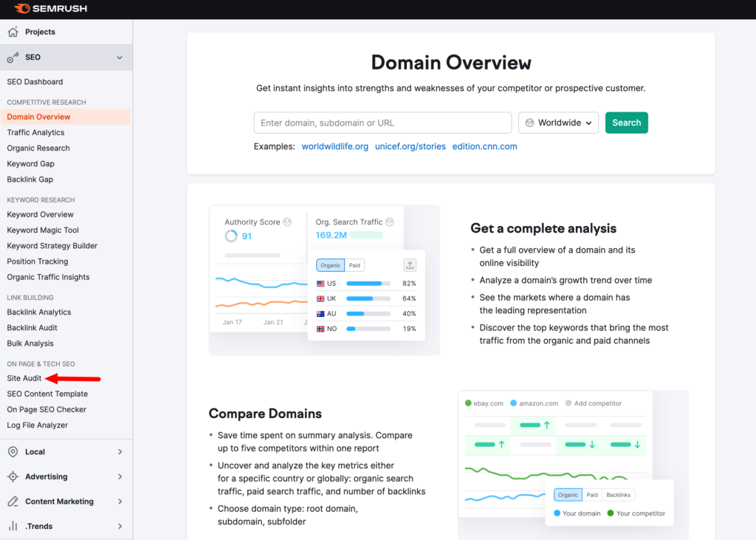Click the .Trends bar chart icon

pos(13,526)
